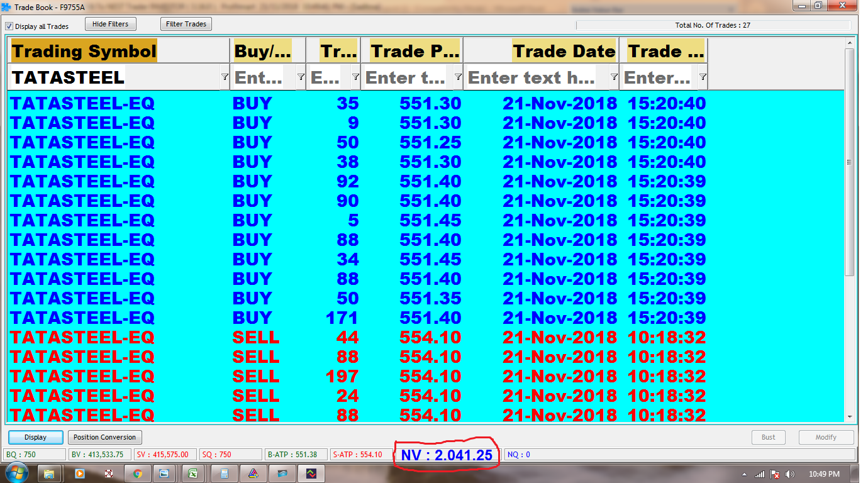Click the BV : 413,533.75 status field
This screenshot has width=868, height=483.
pyautogui.click(x=99, y=454)
